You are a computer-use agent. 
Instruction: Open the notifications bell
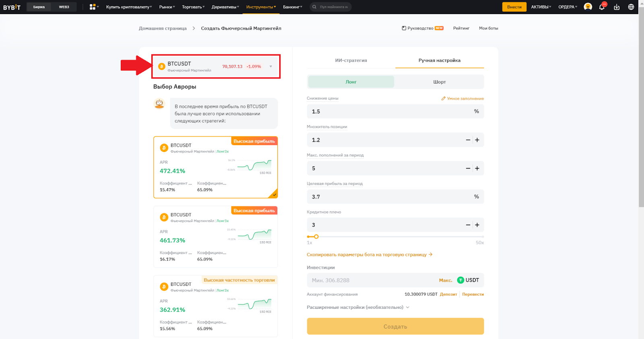tap(602, 7)
